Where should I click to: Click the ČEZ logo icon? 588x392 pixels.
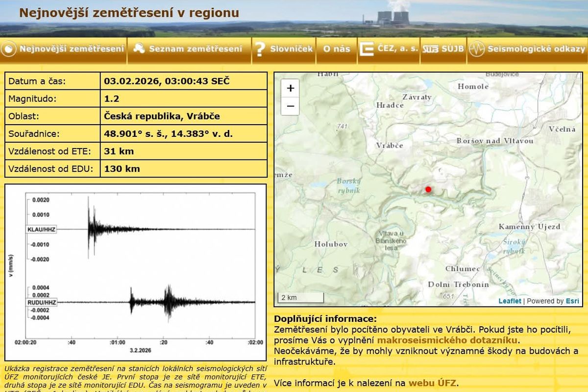[366, 49]
